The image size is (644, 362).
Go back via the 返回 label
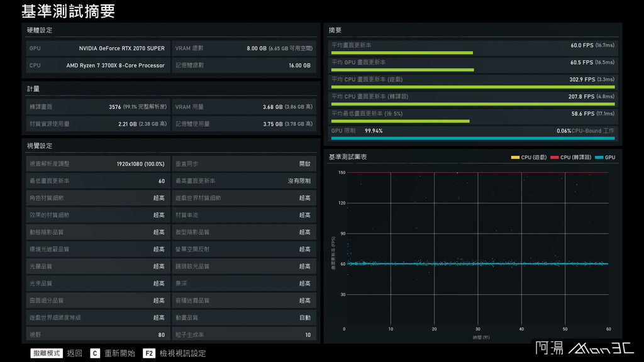(x=75, y=353)
